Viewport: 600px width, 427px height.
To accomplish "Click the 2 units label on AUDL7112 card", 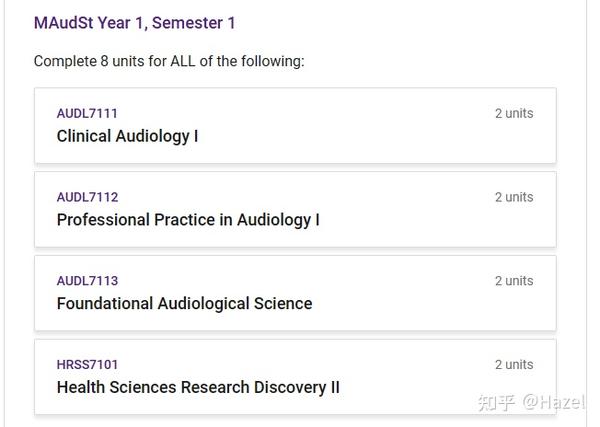I will 514,197.
